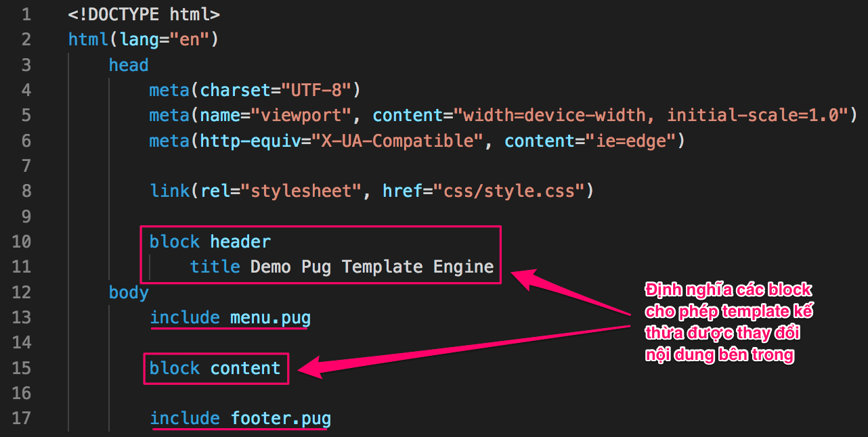
Task: Click the "<!DOCTYPE html>" declaration text
Action: (144, 14)
